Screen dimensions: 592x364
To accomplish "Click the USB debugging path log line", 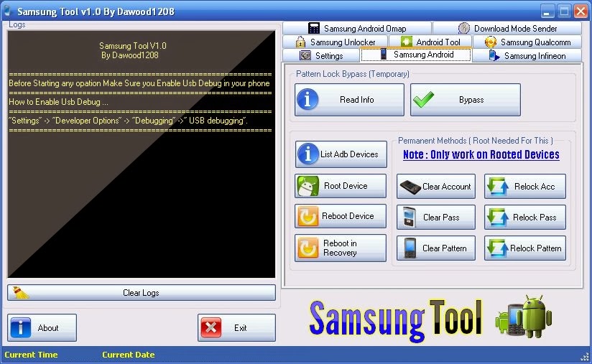I will (x=128, y=121).
